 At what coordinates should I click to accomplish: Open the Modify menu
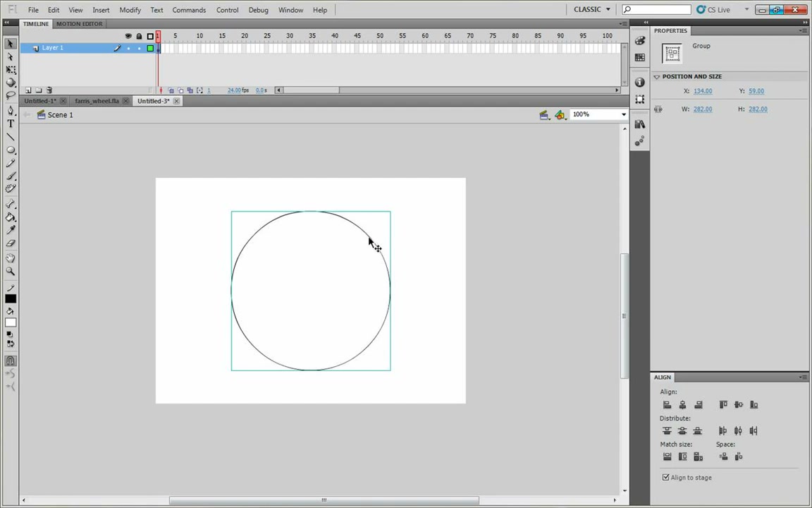(130, 10)
